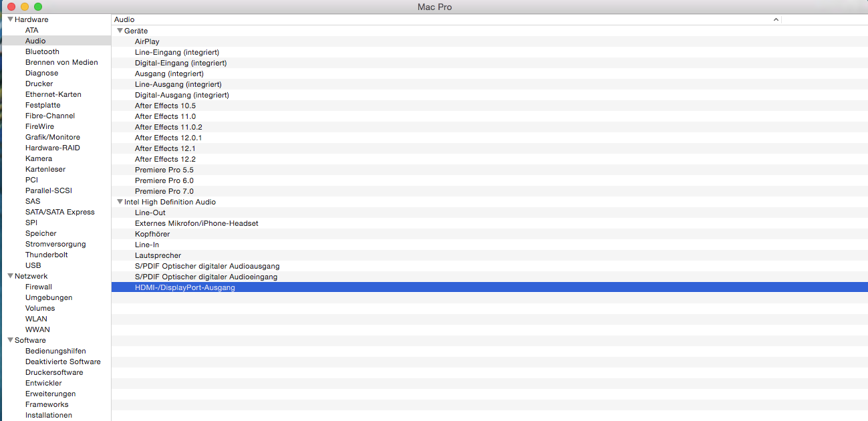Screen dimensions: 868x421
Task: Select the Line-Out row
Action: [x=489, y=213]
